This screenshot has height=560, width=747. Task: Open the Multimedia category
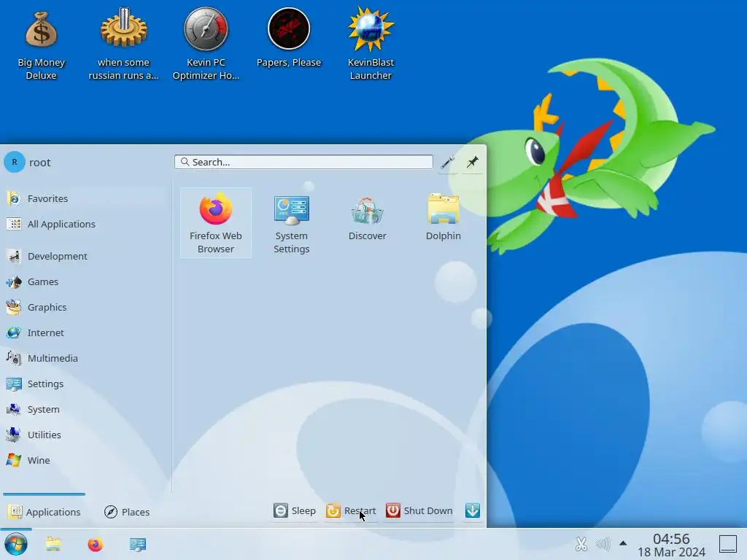(84, 358)
